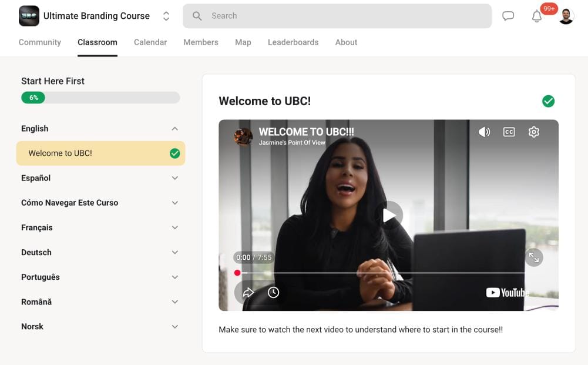Viewport: 588px width, 365px height.
Task: Expand the Română section
Action: tap(100, 302)
